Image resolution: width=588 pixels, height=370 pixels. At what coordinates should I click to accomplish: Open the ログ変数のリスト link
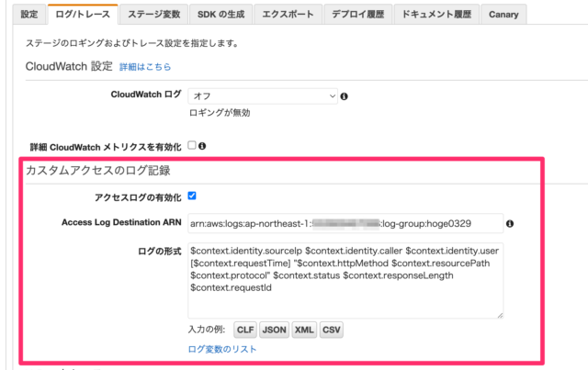point(222,349)
